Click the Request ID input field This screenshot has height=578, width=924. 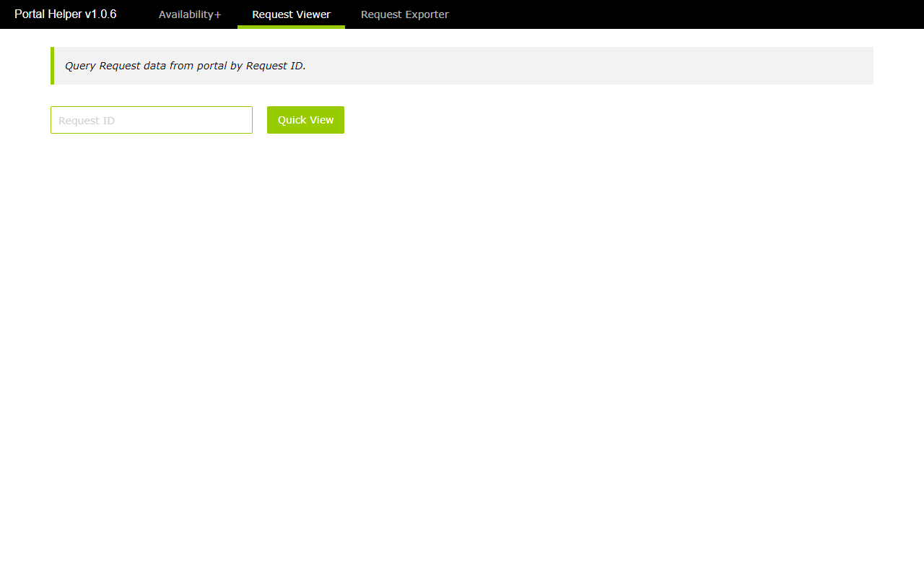click(x=152, y=120)
